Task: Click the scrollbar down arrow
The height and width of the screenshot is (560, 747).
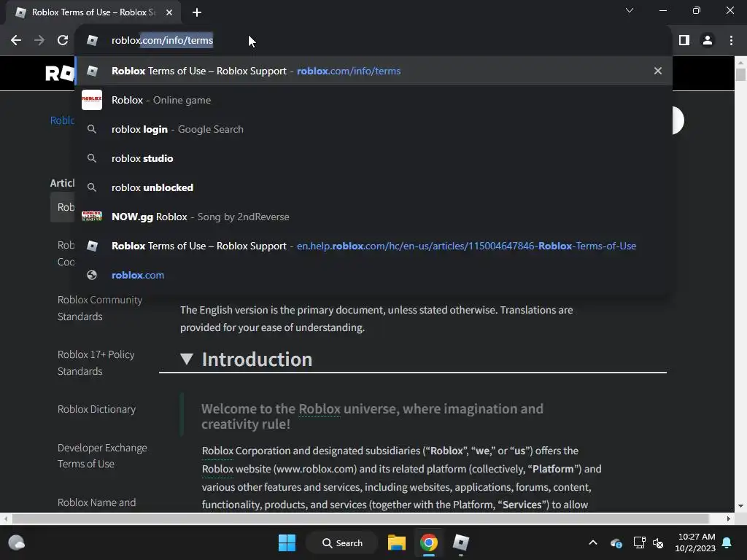Action: (740, 506)
